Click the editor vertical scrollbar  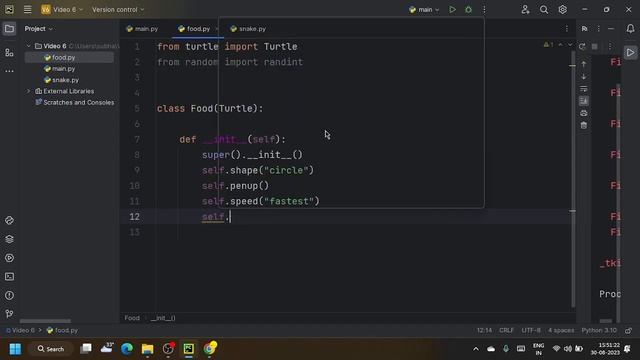click(x=573, y=180)
